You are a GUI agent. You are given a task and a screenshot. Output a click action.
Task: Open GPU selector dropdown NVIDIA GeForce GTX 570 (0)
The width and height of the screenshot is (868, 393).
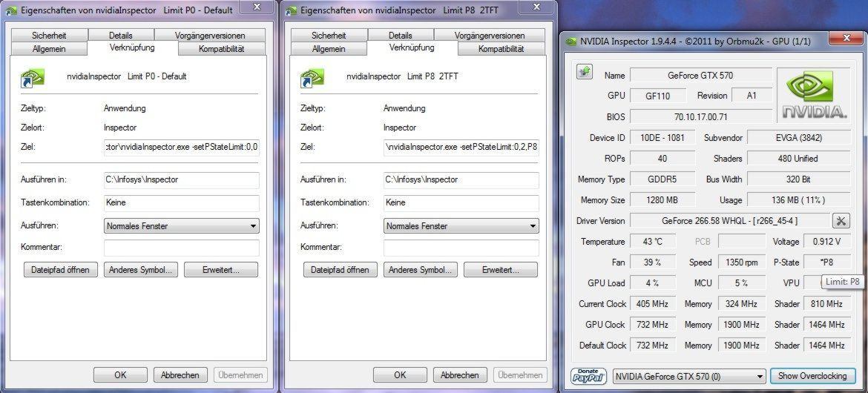[x=689, y=377]
